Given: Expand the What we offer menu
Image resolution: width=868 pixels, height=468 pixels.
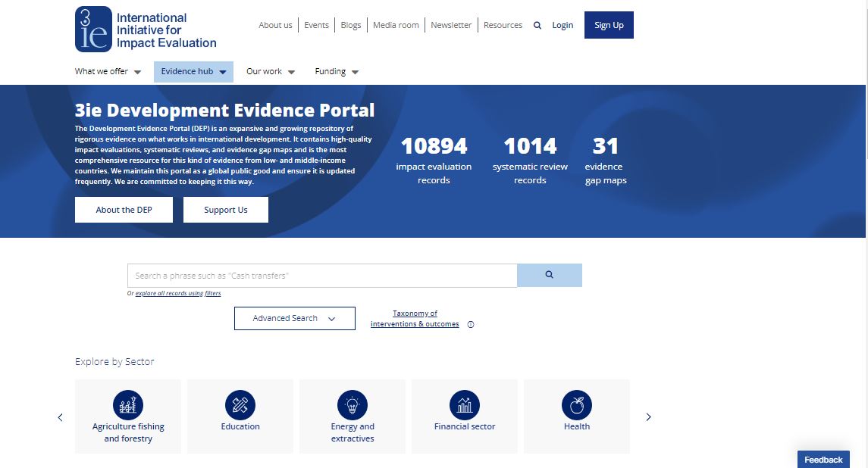Looking at the screenshot, I should click(x=108, y=72).
